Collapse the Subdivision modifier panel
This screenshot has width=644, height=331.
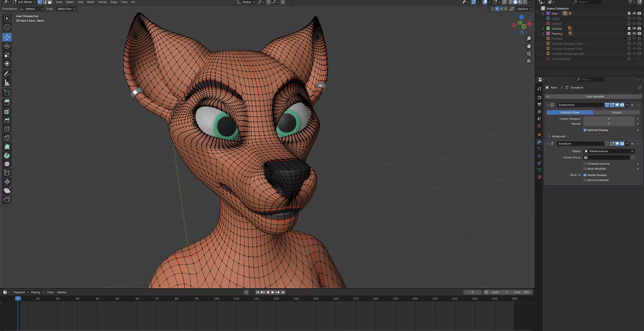pyautogui.click(x=548, y=105)
